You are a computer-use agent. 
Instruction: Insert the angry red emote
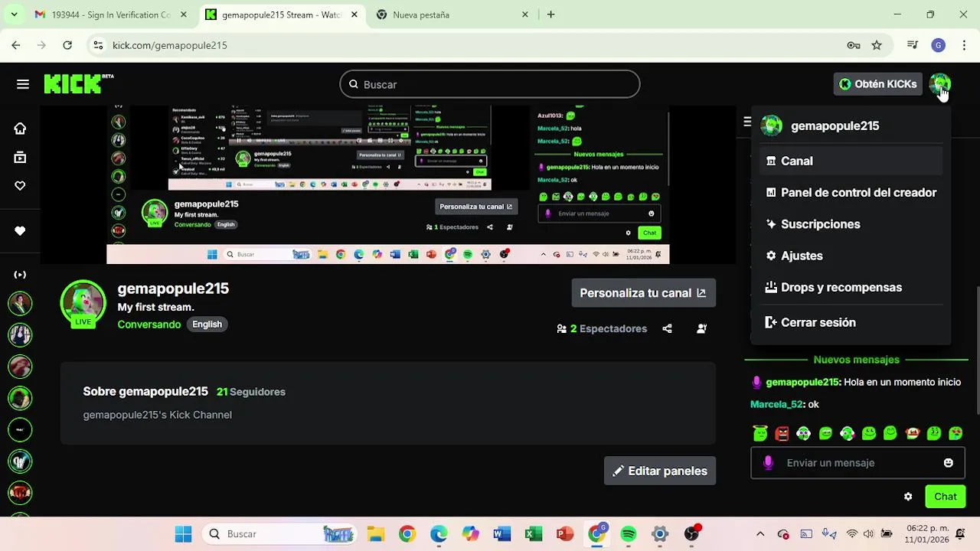click(782, 434)
